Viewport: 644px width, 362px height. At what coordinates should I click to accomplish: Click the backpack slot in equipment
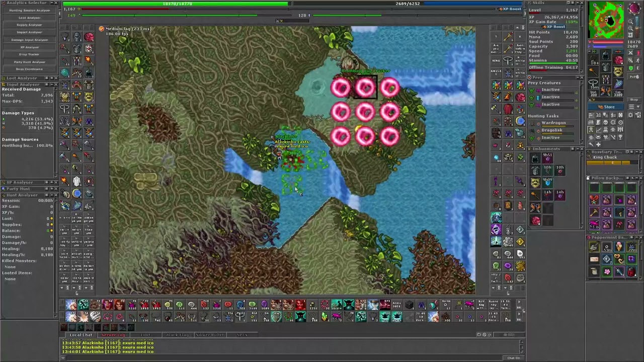pyautogui.click(x=618, y=60)
